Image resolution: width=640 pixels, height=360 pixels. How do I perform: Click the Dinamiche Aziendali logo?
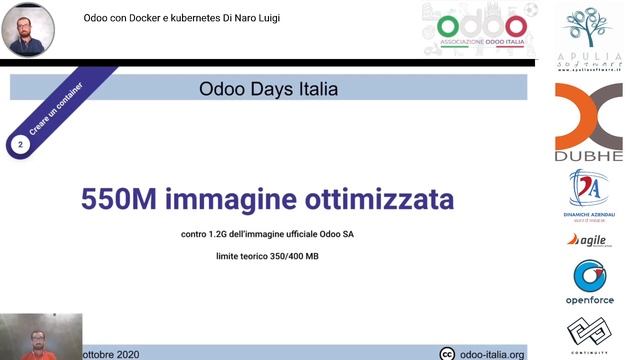[589, 196]
